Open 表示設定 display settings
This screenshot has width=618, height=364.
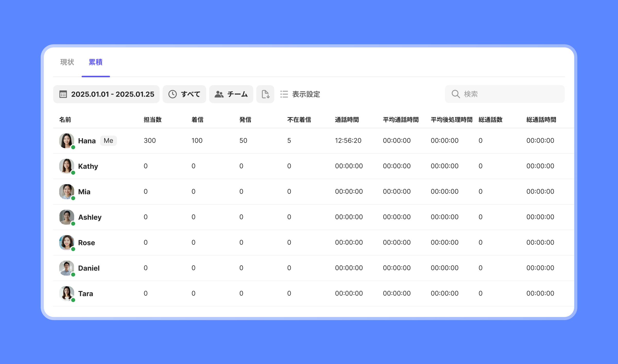[x=306, y=94]
